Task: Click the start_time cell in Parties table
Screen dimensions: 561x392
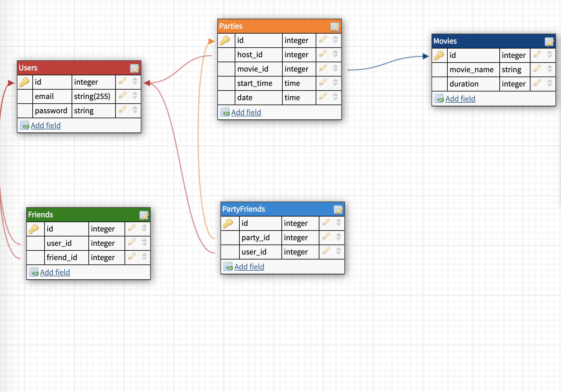Action: [259, 83]
